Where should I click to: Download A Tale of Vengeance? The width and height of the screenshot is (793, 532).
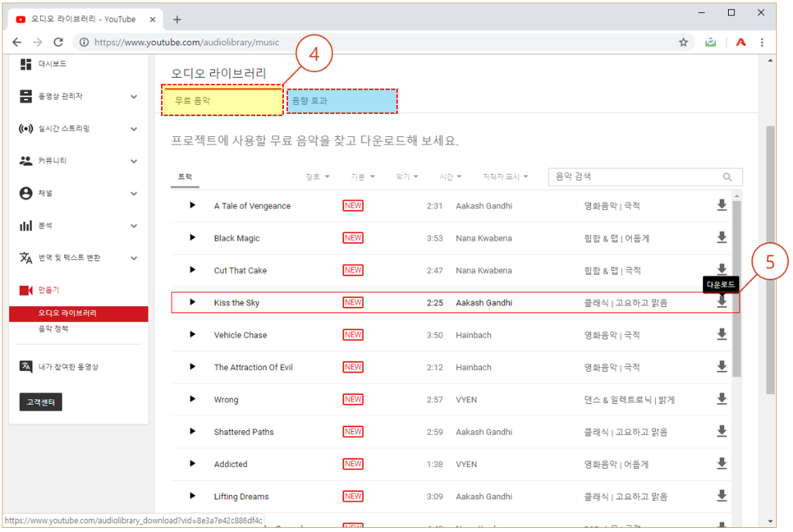(722, 204)
